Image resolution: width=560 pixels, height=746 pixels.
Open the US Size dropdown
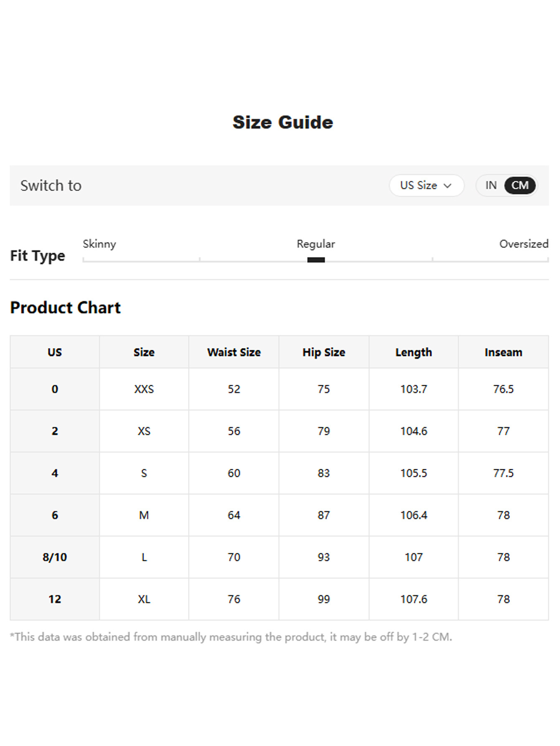click(426, 185)
